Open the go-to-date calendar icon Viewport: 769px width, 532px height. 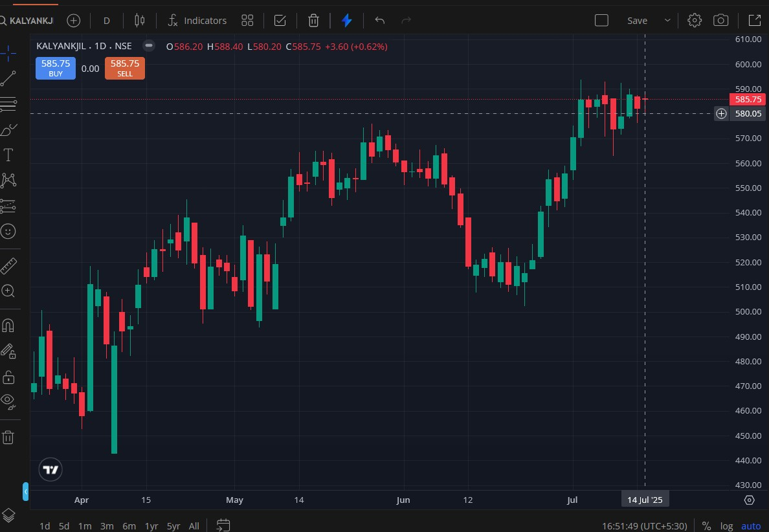click(223, 525)
